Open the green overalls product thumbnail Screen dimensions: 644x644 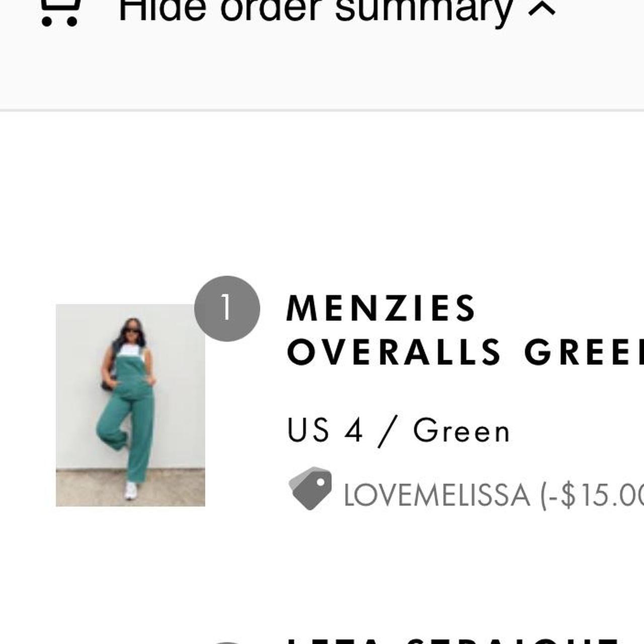pos(131,405)
